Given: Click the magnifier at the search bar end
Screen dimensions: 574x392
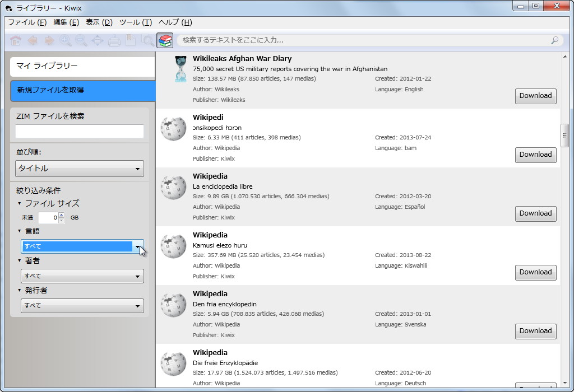Looking at the screenshot, I should pos(554,40).
